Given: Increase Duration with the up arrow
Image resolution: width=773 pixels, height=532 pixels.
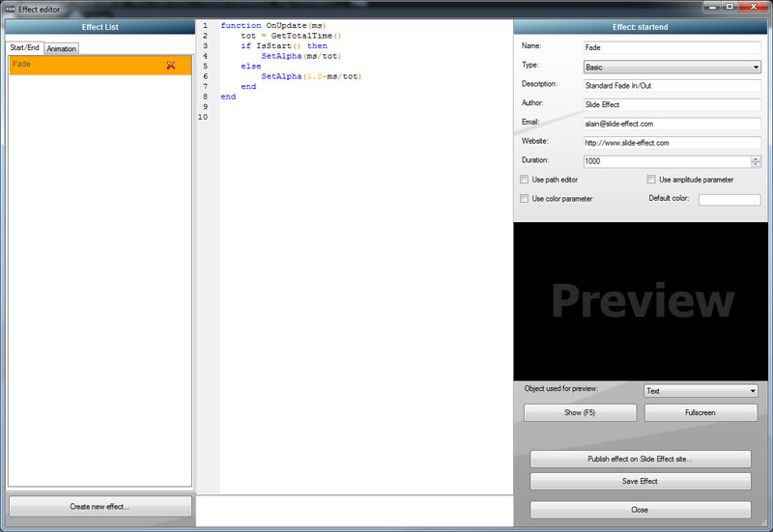Looking at the screenshot, I should coord(756,158).
